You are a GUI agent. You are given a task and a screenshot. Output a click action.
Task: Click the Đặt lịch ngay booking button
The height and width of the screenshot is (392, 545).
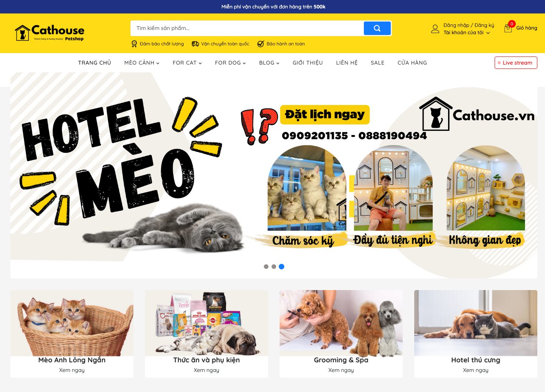pyautogui.click(x=325, y=115)
